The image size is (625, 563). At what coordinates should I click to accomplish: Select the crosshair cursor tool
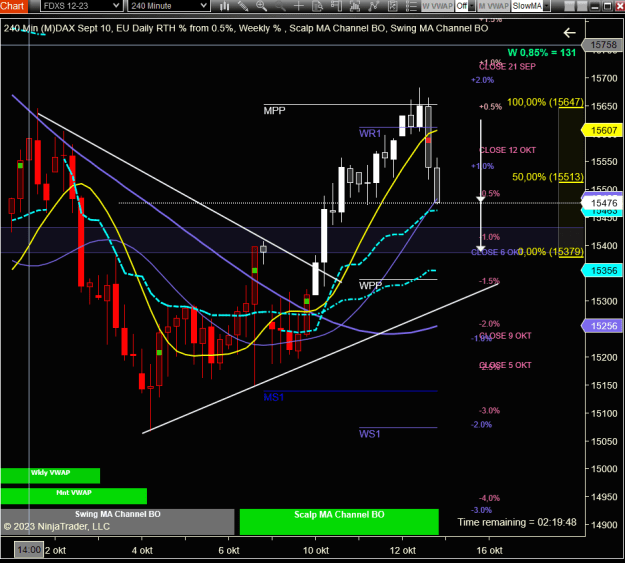(299, 6)
